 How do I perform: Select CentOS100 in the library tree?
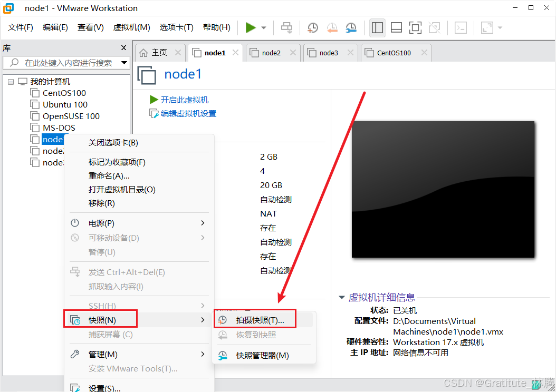coord(64,93)
